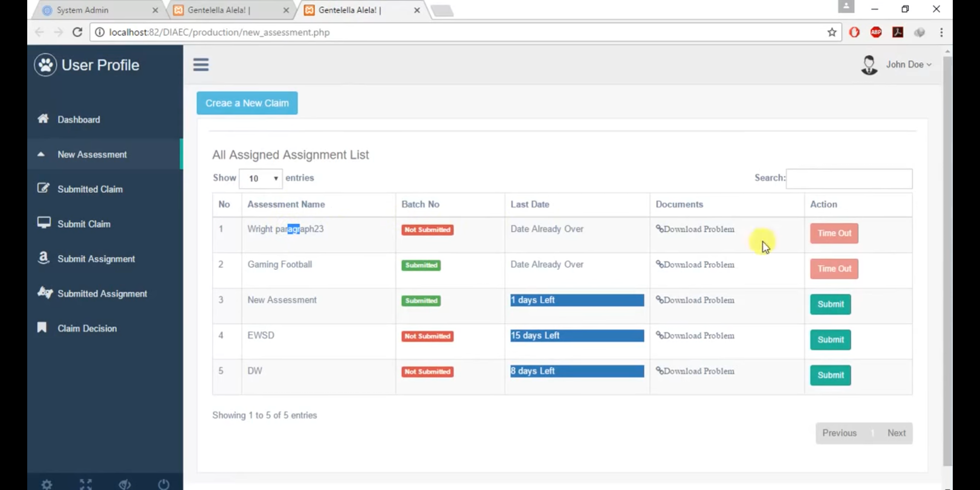Image resolution: width=980 pixels, height=490 pixels.
Task: Click the fullscreen icon in sidebar footer
Action: pos(86,484)
